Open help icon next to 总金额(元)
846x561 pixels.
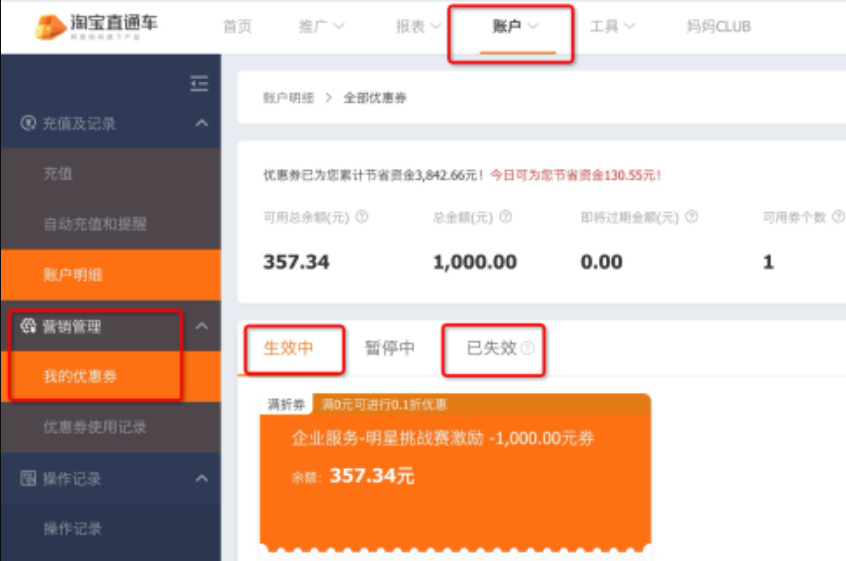[x=506, y=217]
